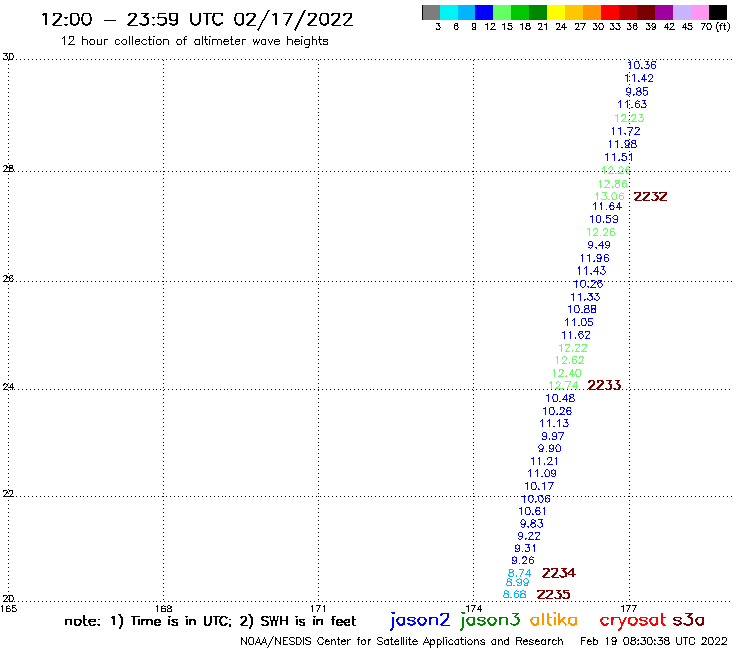The height and width of the screenshot is (650, 740).
Task: Click the 8.66 value beside 2235
Action: [514, 595]
